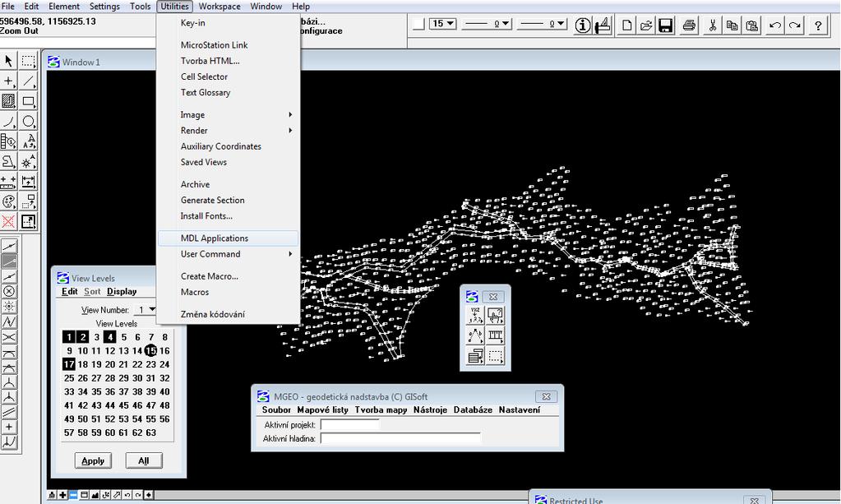
Task: Select the measure distance ruler tool
Action: 8,181
